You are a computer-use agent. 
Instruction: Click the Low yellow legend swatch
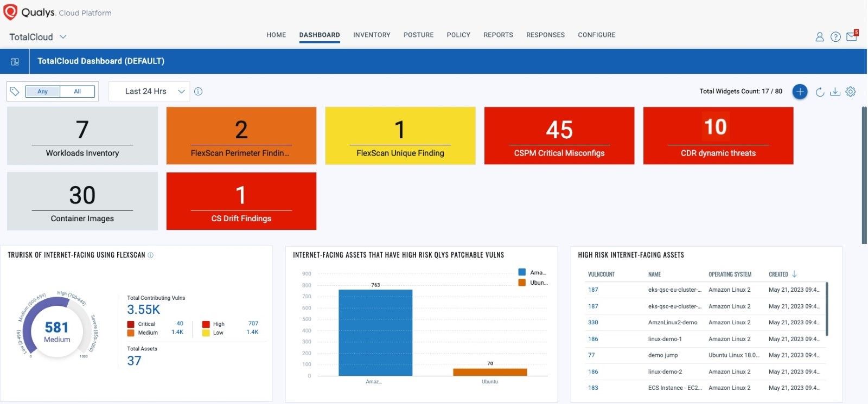tap(206, 333)
